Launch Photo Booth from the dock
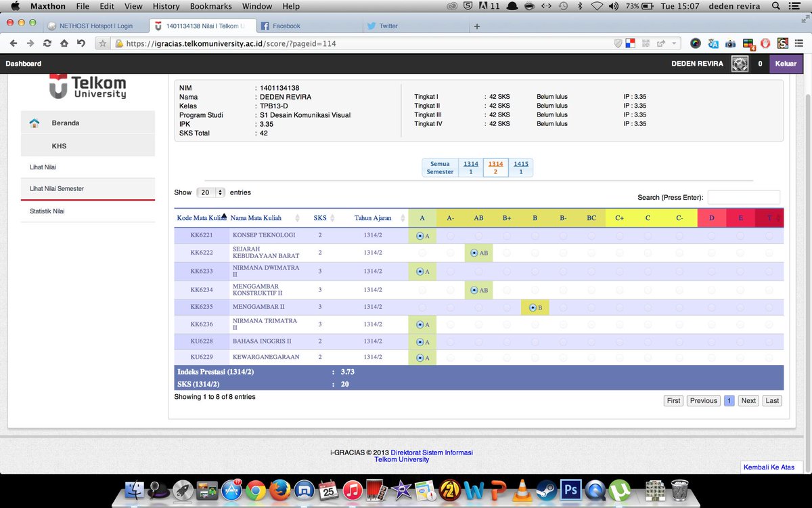The height and width of the screenshot is (508, 812). coord(376,490)
